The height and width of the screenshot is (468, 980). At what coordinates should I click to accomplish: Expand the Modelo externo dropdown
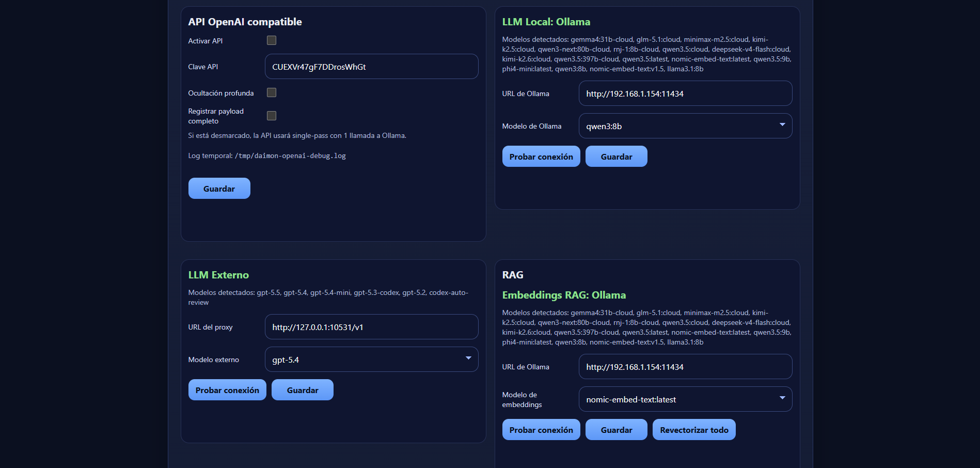click(372, 360)
